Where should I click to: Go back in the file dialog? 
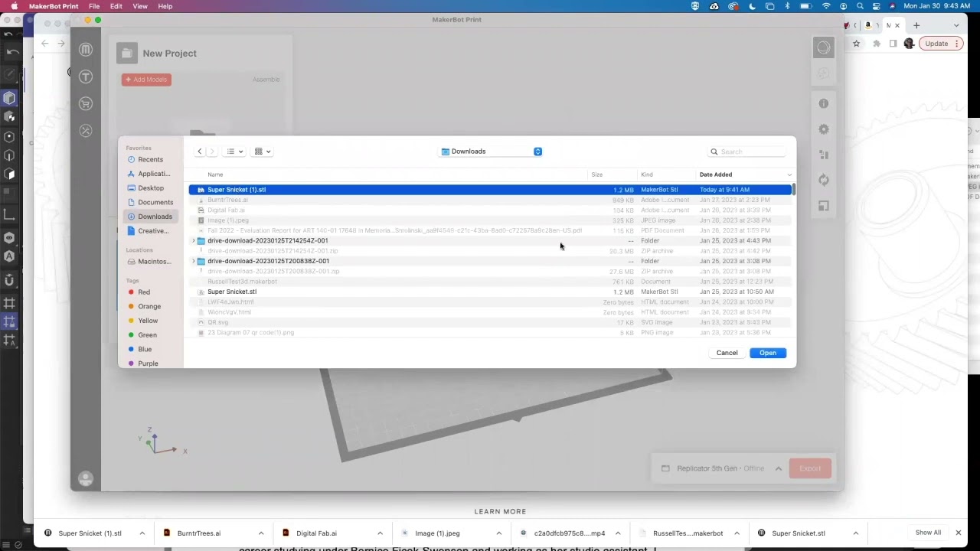click(x=200, y=152)
